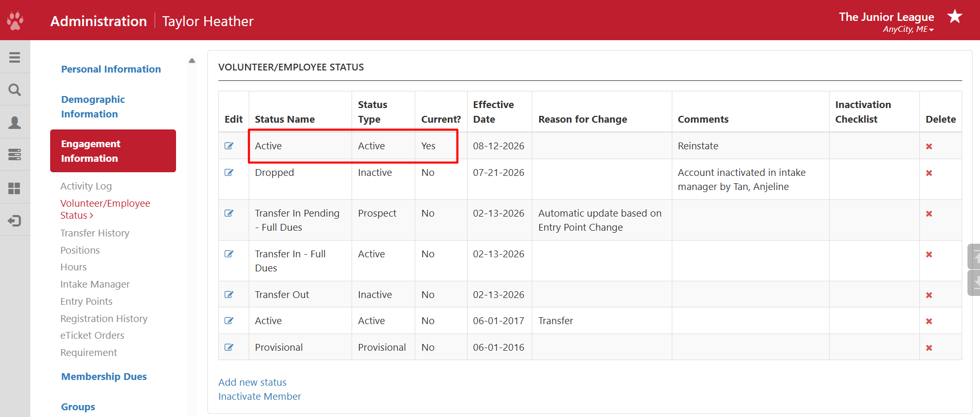Expand the Volunteer/Employee Status submenu chevron

pos(91,216)
